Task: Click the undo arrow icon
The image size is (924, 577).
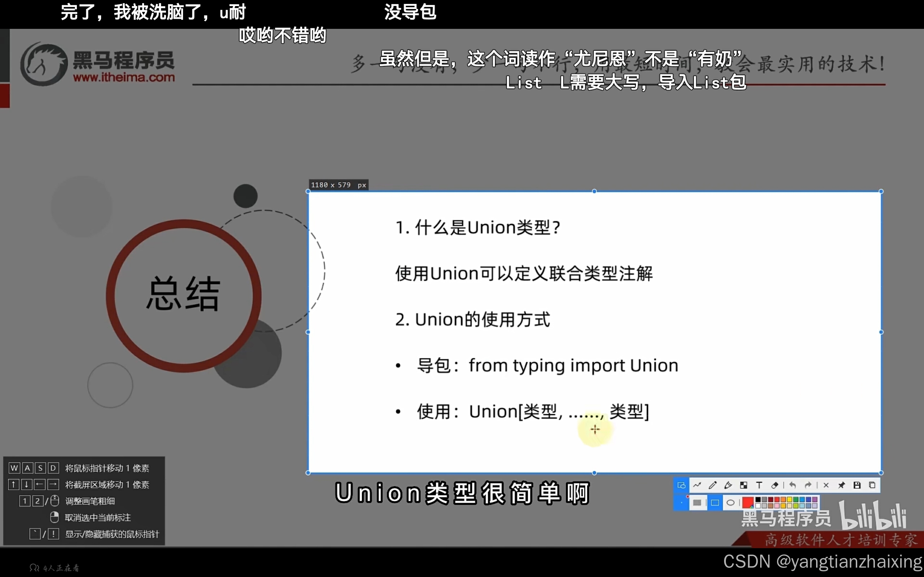Action: 793,485
